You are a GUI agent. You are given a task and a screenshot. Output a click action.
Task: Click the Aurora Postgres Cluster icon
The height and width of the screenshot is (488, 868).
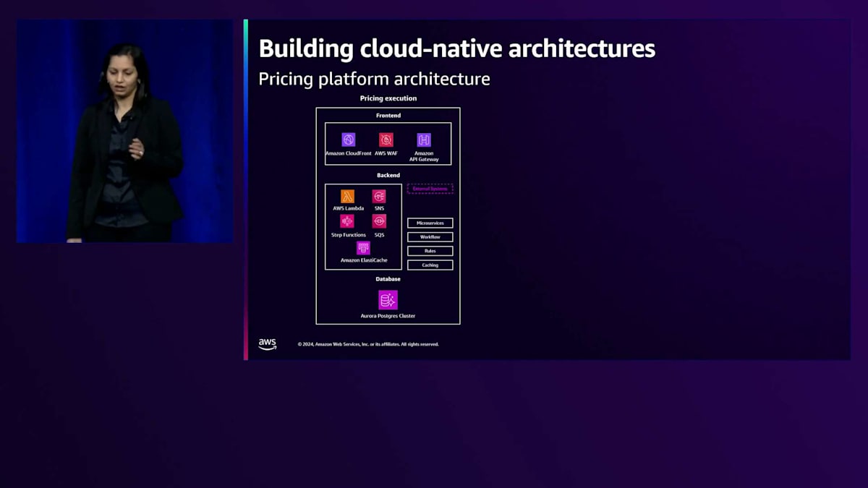(388, 300)
